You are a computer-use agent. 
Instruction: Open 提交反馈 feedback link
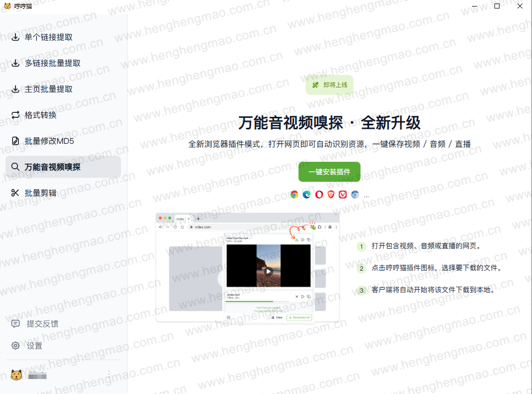(x=42, y=324)
